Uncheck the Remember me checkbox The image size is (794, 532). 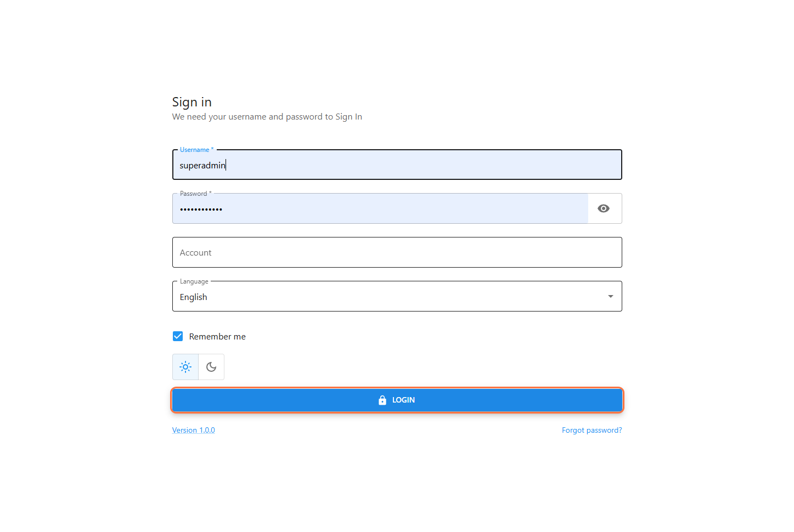tap(178, 336)
